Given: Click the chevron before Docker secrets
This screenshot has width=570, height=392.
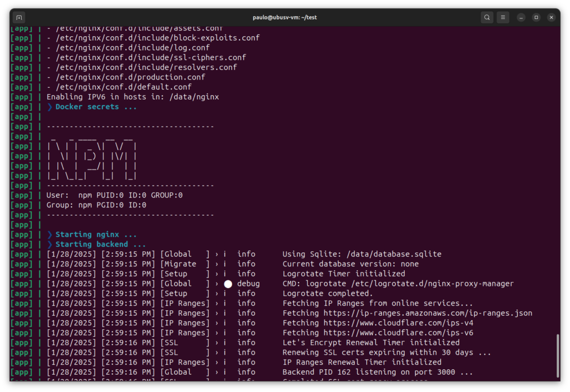Looking at the screenshot, I should 50,107.
